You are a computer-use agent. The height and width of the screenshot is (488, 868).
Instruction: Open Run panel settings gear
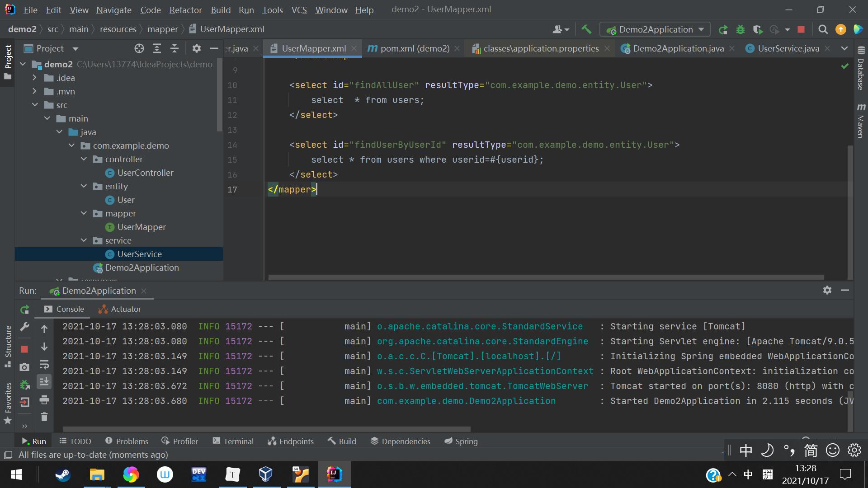pos(827,290)
